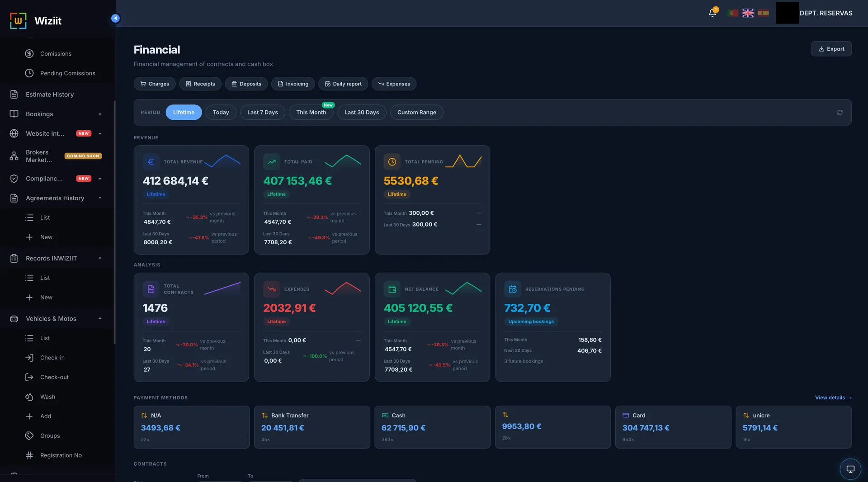The image size is (868, 482).
Task: Click the Wiziit logo icon
Action: tap(18, 20)
